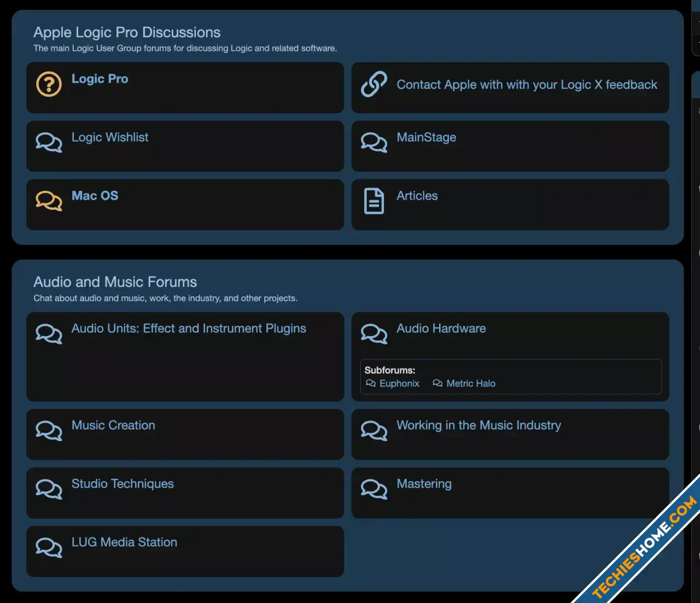Click the chat bubbles icon next to Logic Wishlist
The width and height of the screenshot is (700, 603).
[49, 143]
